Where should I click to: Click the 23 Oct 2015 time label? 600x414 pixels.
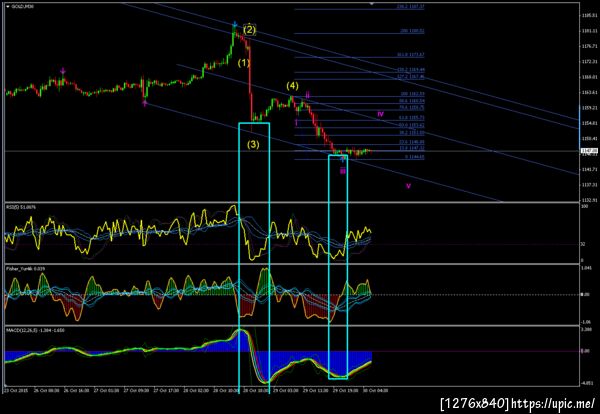tap(14, 391)
